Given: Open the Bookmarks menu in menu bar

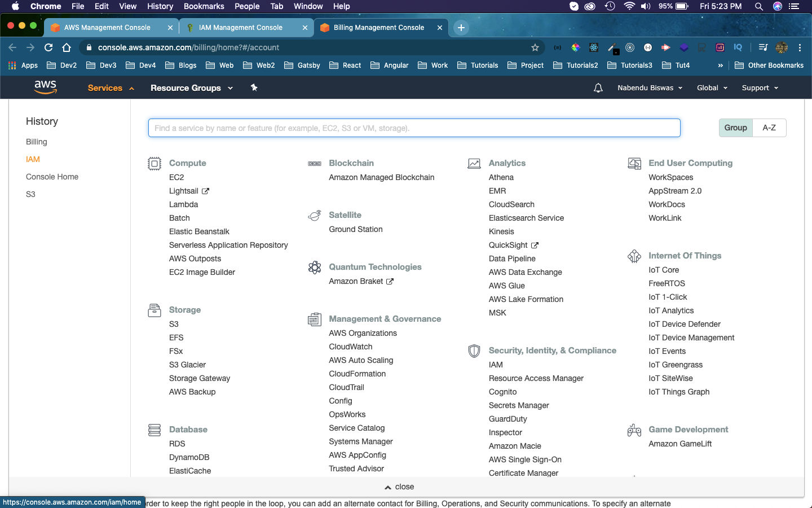Looking at the screenshot, I should tap(204, 6).
